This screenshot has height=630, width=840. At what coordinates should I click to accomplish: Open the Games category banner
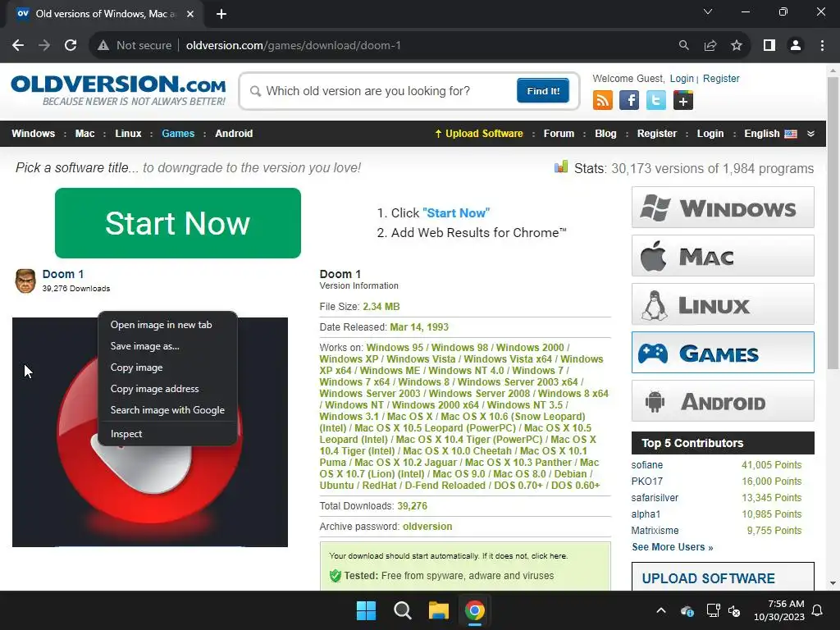[723, 353]
